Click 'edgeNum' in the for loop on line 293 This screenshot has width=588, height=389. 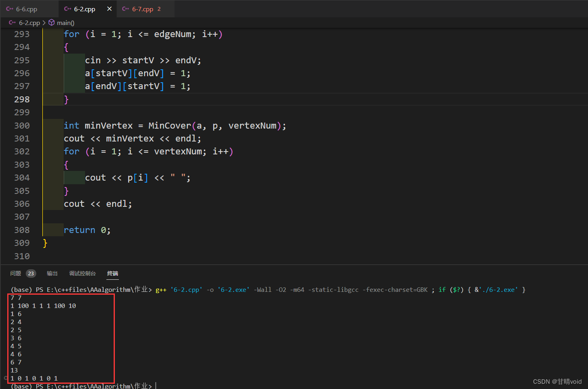(x=172, y=34)
